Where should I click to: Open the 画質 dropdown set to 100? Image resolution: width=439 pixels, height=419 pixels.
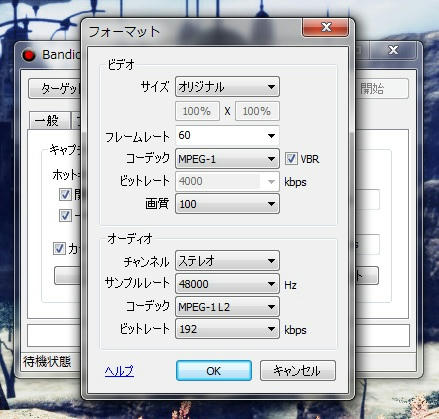pos(227,204)
